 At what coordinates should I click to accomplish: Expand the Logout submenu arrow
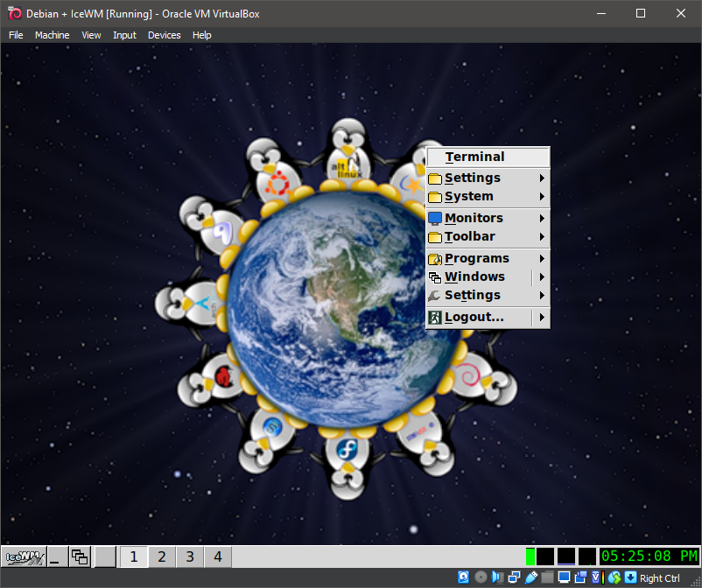point(543,317)
